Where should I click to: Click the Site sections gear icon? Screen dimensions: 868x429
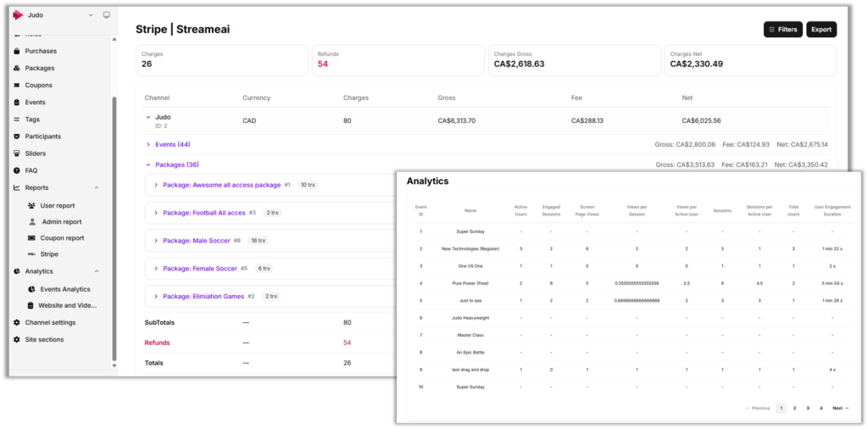click(x=17, y=339)
